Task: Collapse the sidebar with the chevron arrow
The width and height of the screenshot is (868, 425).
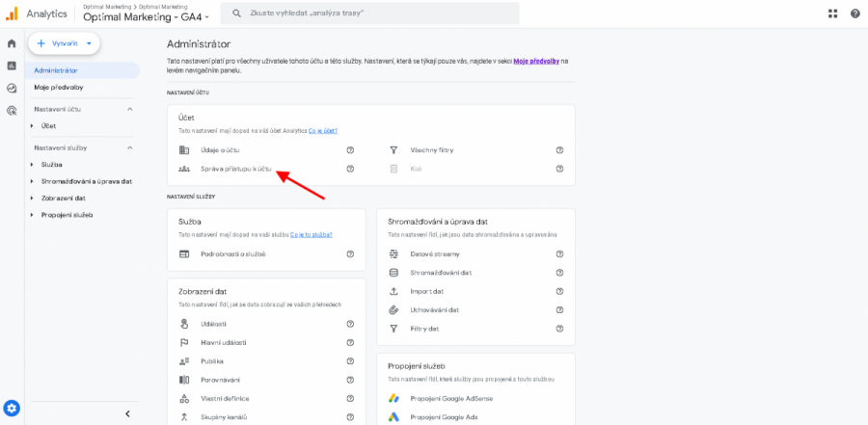Action: 128,413
